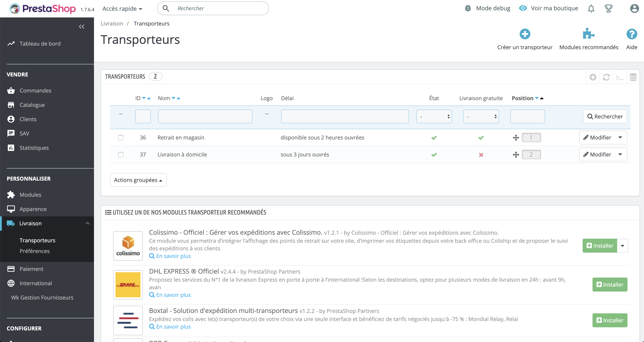This screenshot has height=342, width=644.
Task: Expand the Actions groupées dropdown
Action: pyautogui.click(x=138, y=180)
